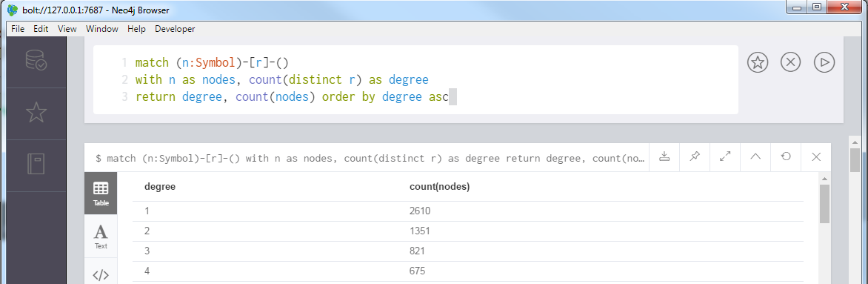Open the View menu

click(67, 29)
